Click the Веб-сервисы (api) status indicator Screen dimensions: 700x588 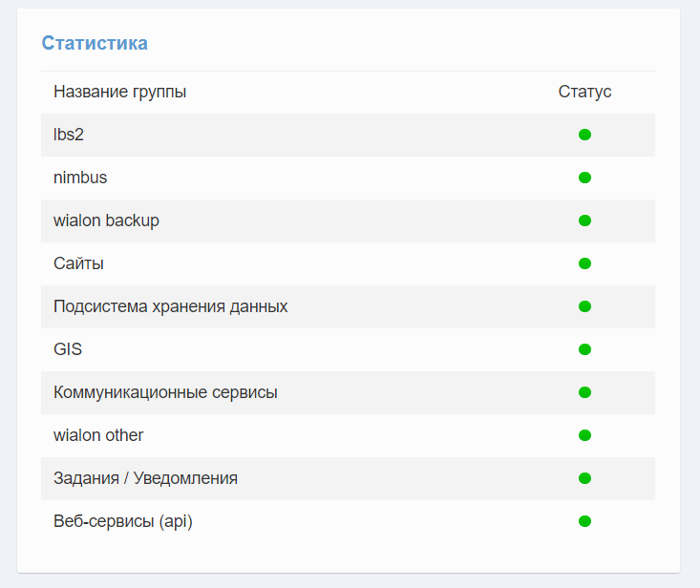click(x=584, y=521)
